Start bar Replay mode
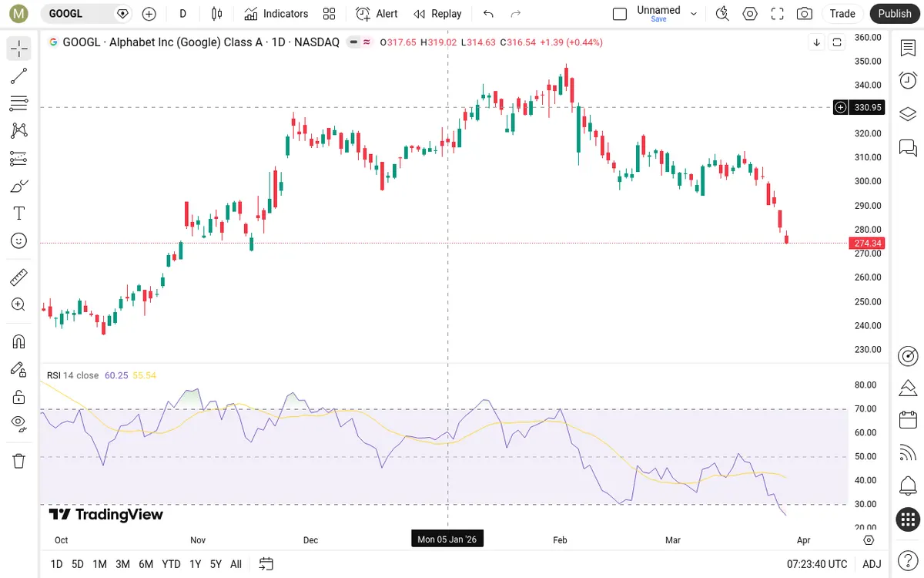This screenshot has width=924, height=578. 437,14
